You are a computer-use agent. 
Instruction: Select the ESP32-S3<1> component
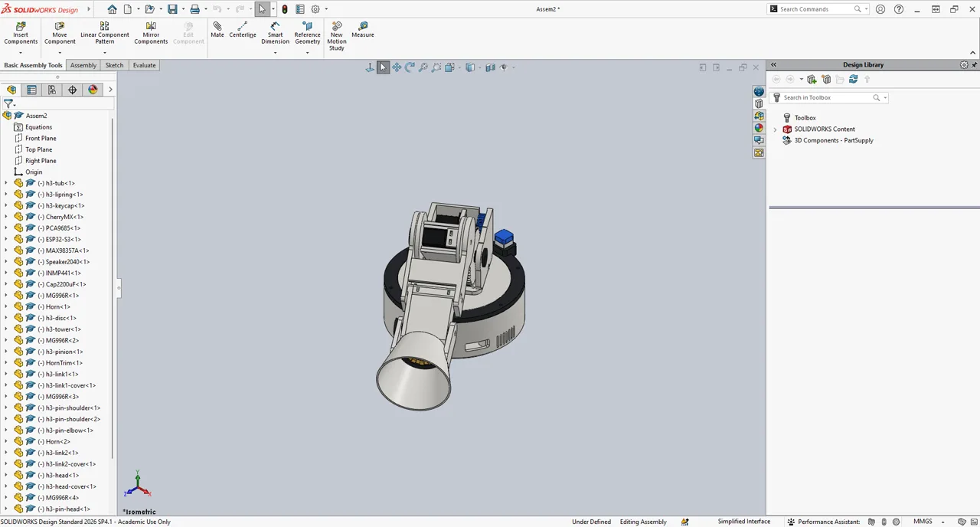(63, 239)
